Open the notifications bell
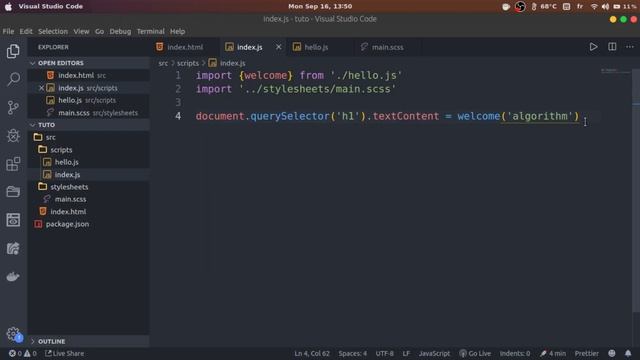 point(628,353)
